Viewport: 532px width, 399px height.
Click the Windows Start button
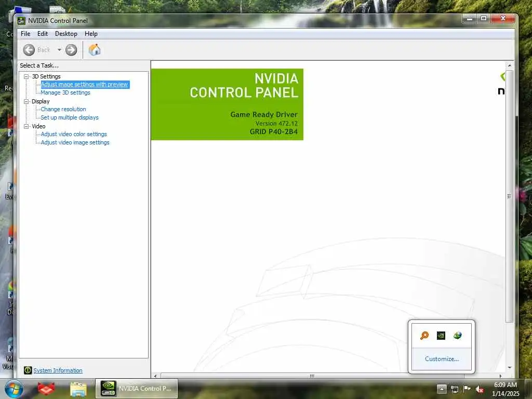(14, 389)
